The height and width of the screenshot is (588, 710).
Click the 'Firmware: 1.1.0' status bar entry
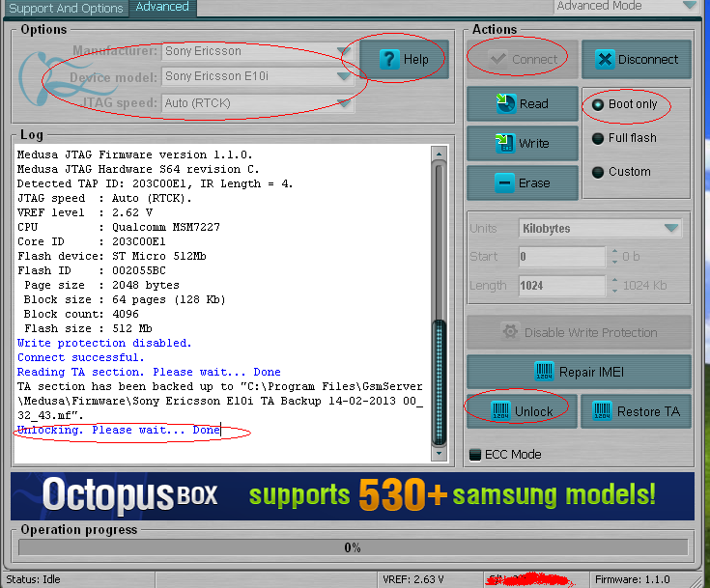pyautogui.click(x=632, y=579)
